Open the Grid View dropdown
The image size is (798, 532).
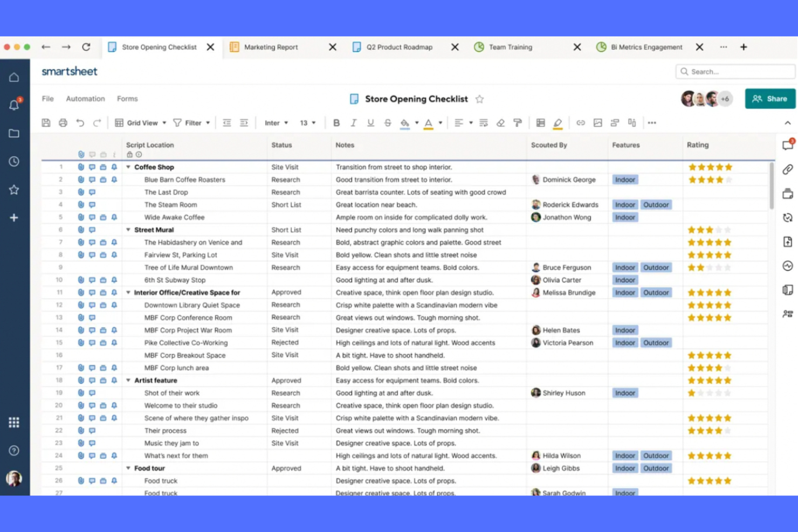coord(140,122)
